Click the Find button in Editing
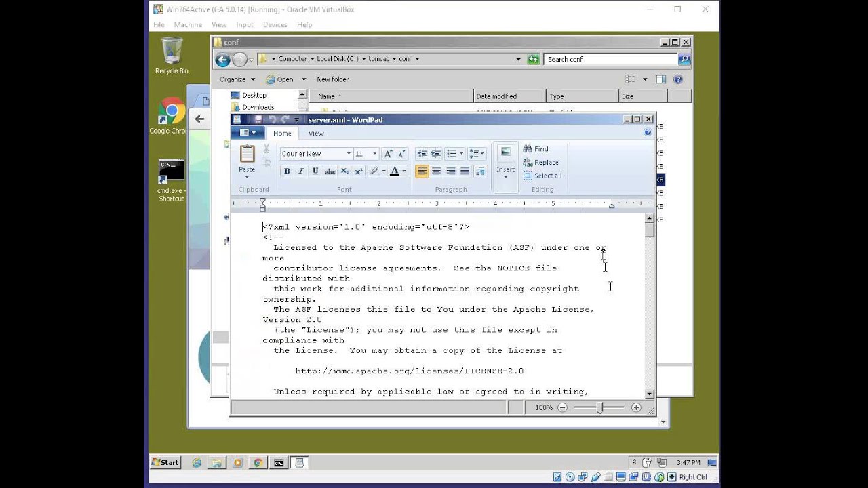 pyautogui.click(x=536, y=149)
